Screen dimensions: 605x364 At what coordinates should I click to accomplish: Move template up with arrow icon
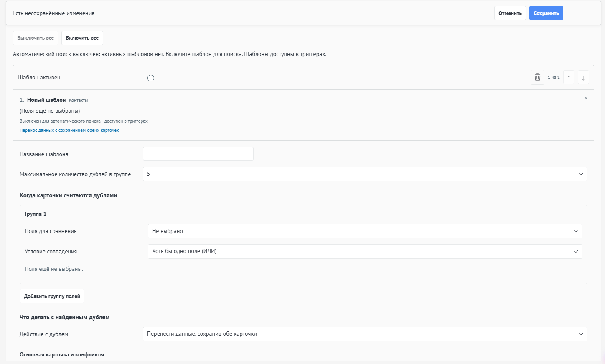pyautogui.click(x=569, y=77)
